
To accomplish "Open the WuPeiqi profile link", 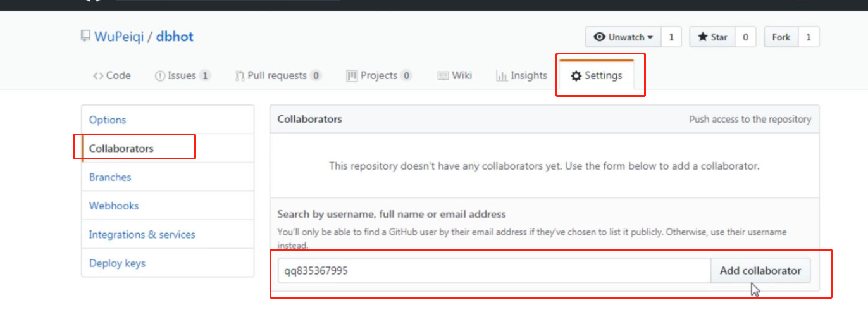I will click(x=119, y=37).
